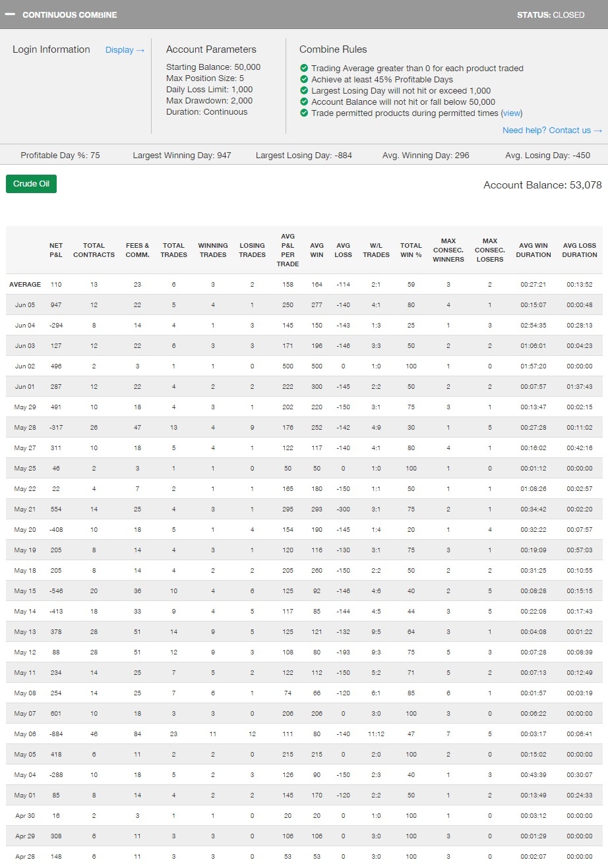The image size is (608, 868).
Task: Select the Jun 05 row
Action: click(x=25, y=305)
